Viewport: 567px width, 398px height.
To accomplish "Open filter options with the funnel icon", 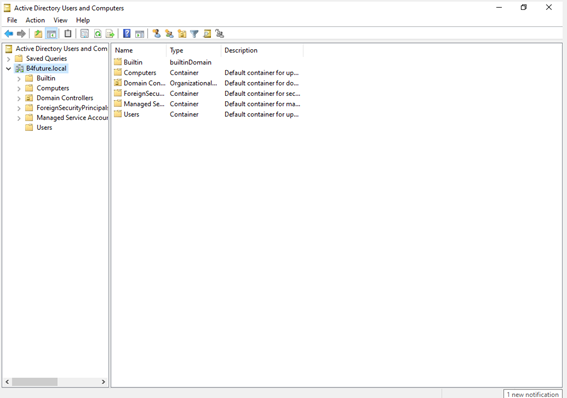I will [x=194, y=34].
